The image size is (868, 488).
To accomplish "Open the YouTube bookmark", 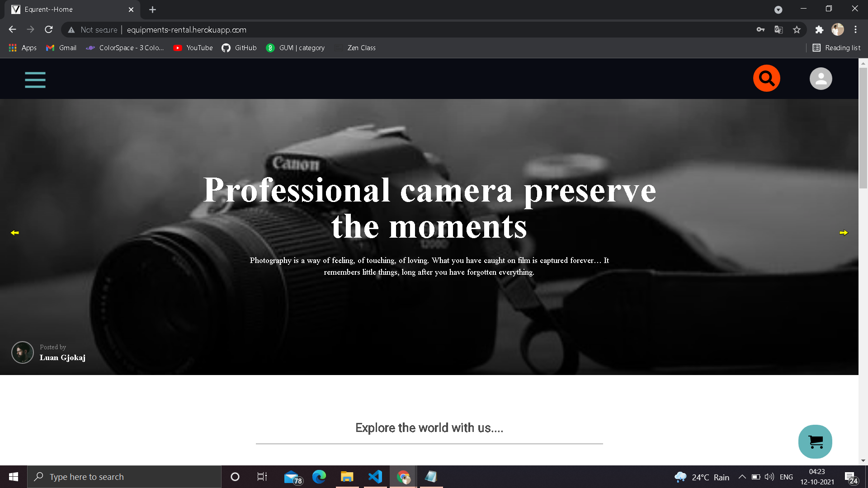I will tap(193, 48).
